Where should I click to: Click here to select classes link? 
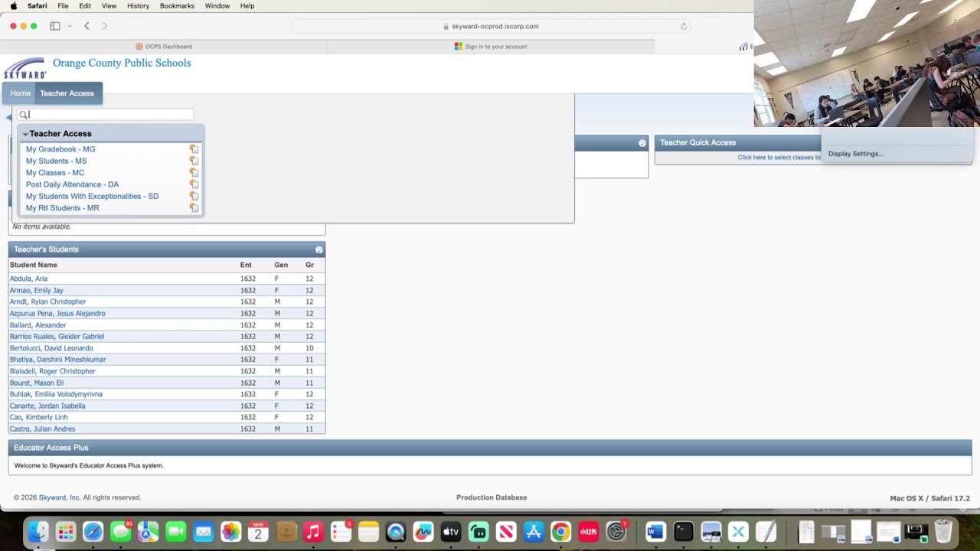[779, 158]
